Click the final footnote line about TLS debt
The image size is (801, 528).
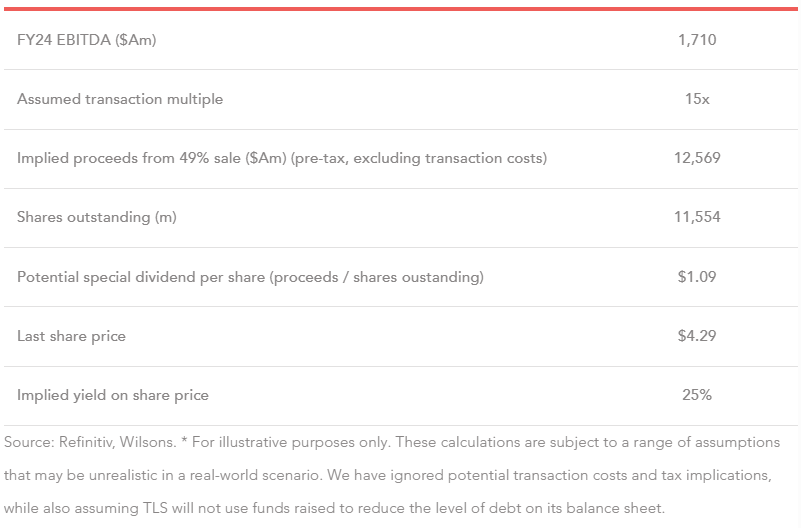[x=334, y=508]
